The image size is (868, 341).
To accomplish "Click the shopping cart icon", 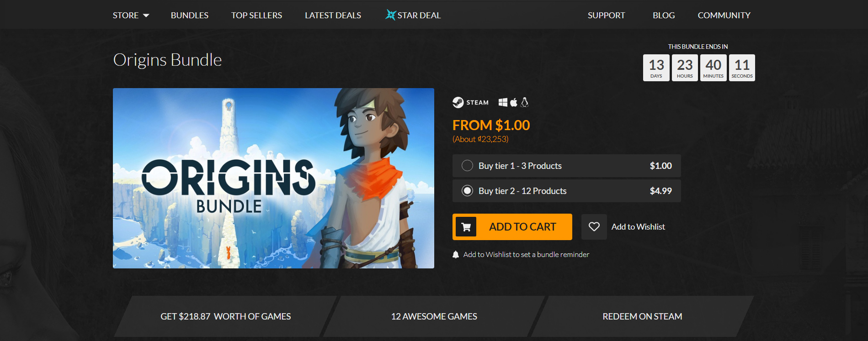I will click(x=466, y=227).
